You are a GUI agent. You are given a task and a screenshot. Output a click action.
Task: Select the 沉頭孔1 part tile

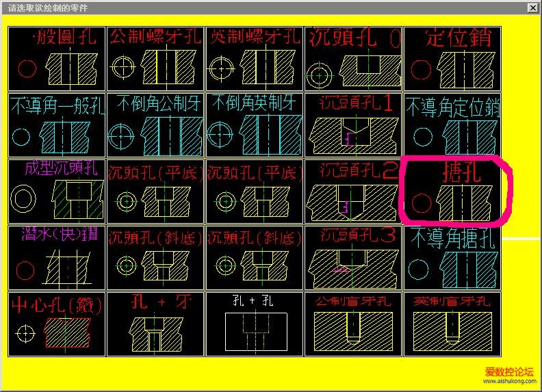click(x=353, y=125)
